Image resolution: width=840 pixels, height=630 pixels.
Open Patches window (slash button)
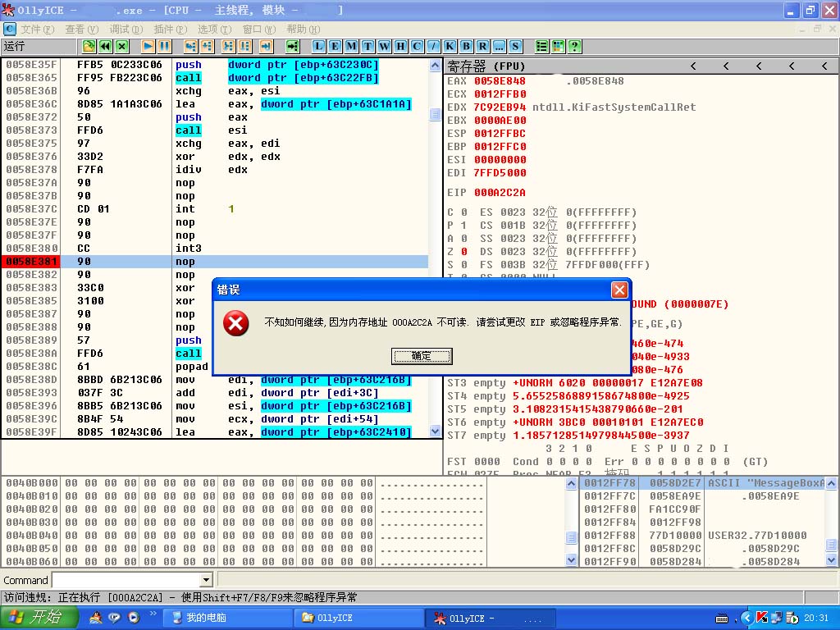coord(434,47)
